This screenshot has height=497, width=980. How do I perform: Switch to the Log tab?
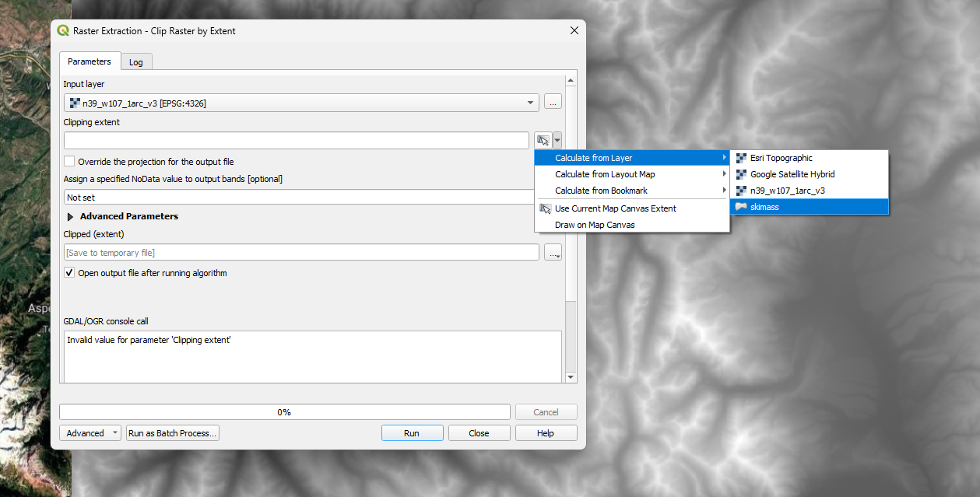pos(135,62)
